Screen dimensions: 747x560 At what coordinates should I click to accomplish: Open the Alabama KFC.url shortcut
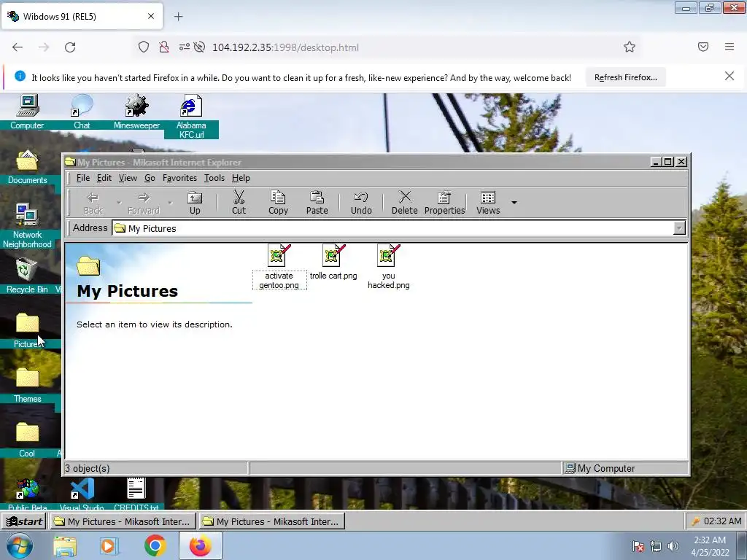[191, 117]
